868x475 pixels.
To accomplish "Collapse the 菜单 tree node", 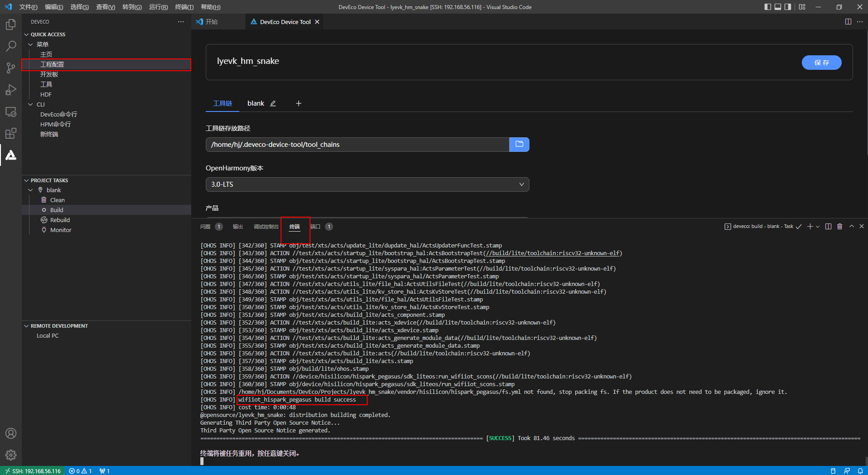I will tap(31, 44).
